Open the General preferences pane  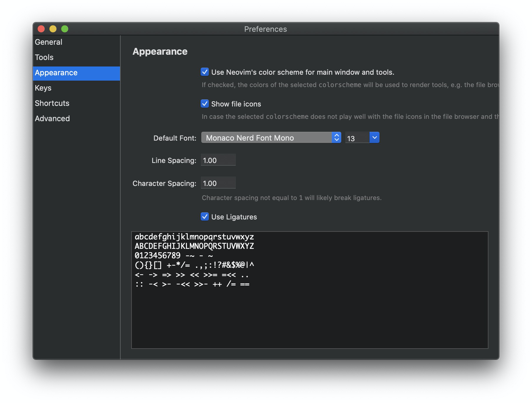pos(77,42)
